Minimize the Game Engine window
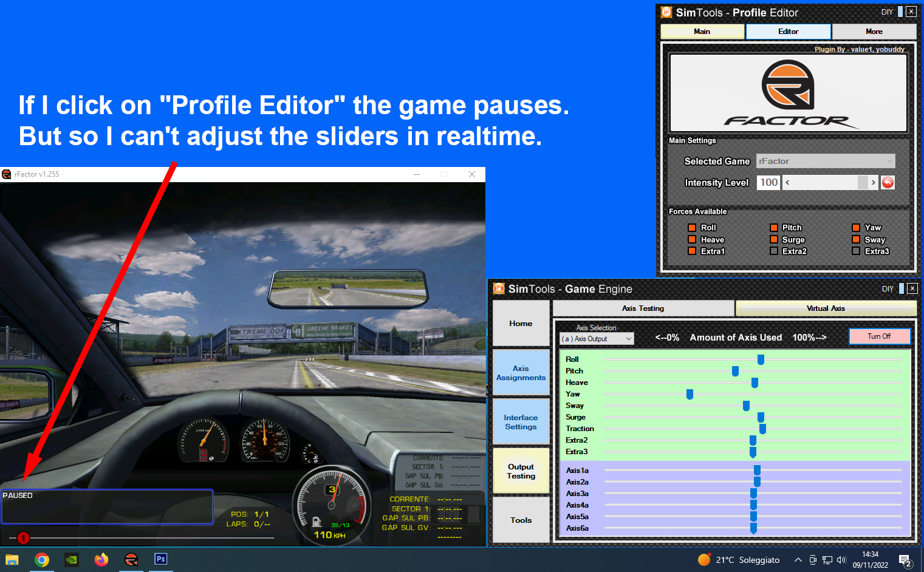Image resolution: width=924 pixels, height=572 pixels. pos(902,288)
